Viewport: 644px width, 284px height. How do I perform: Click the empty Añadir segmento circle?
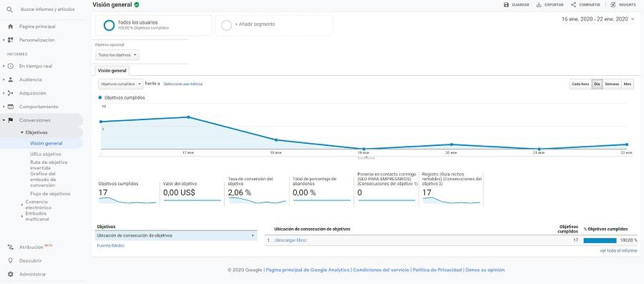click(x=226, y=26)
